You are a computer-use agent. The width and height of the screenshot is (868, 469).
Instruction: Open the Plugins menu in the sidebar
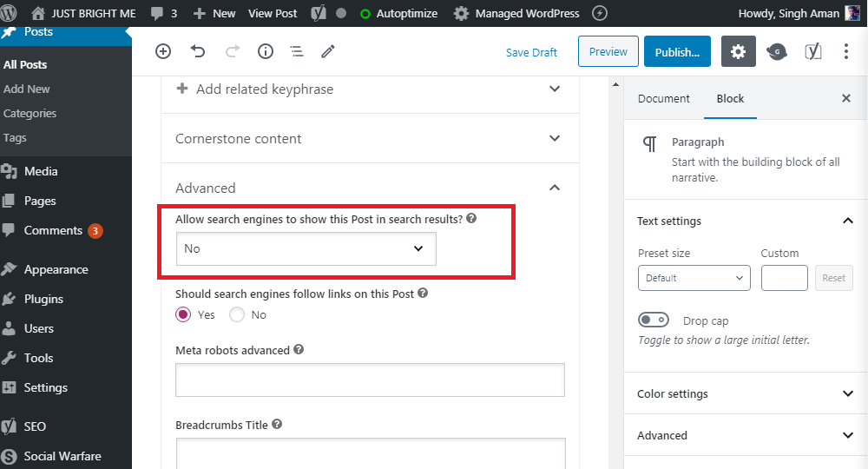[x=43, y=299]
